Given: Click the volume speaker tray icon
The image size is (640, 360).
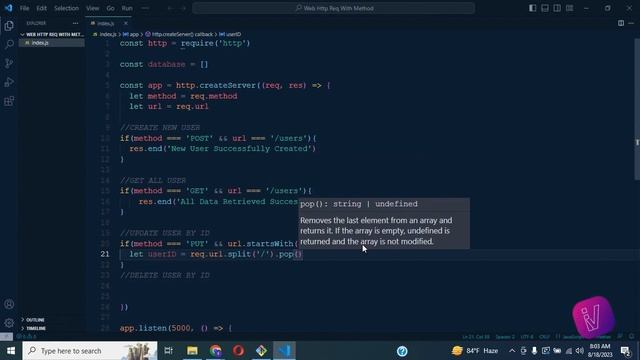Looking at the screenshot, I should [580, 351].
